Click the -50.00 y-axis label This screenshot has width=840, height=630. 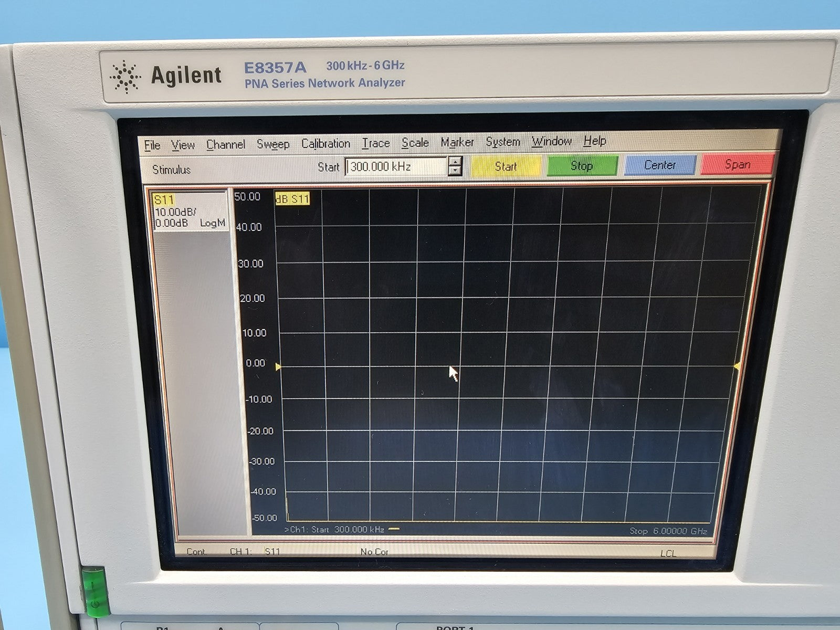click(x=264, y=518)
